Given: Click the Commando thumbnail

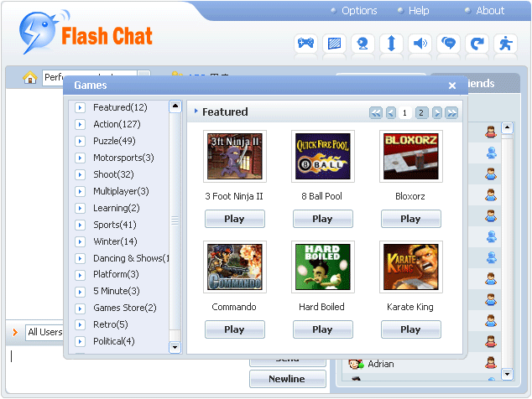Looking at the screenshot, I should click(235, 267).
